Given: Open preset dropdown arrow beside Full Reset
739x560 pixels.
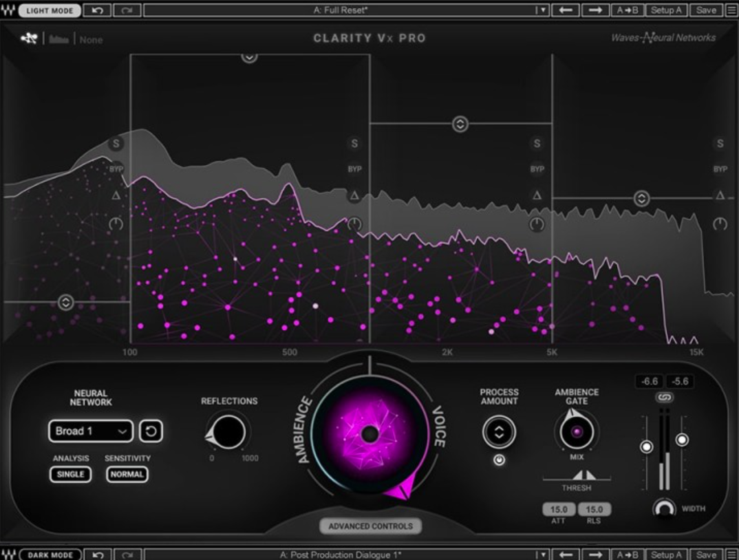Looking at the screenshot, I should (542, 10).
